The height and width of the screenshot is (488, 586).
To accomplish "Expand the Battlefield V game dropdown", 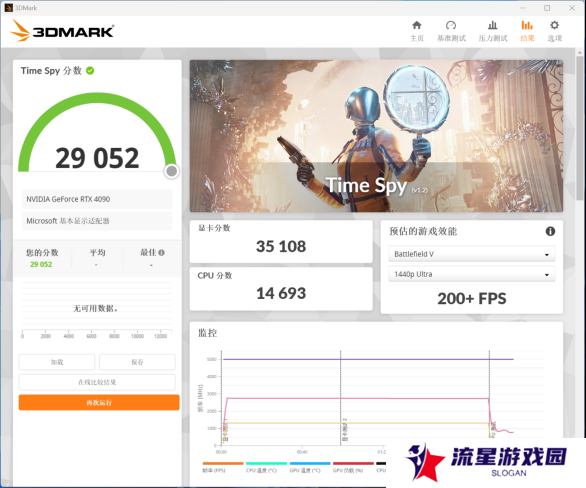I will pyautogui.click(x=472, y=254).
